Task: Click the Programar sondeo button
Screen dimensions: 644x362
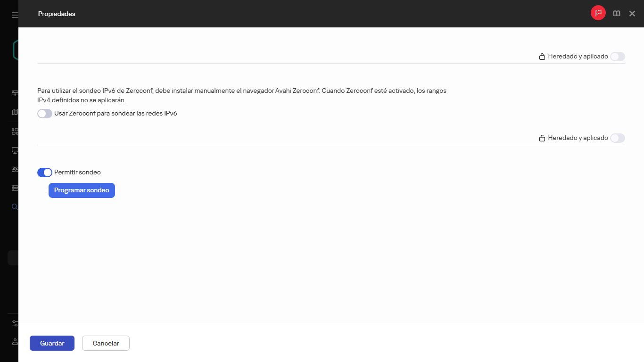Action: pyautogui.click(x=82, y=190)
